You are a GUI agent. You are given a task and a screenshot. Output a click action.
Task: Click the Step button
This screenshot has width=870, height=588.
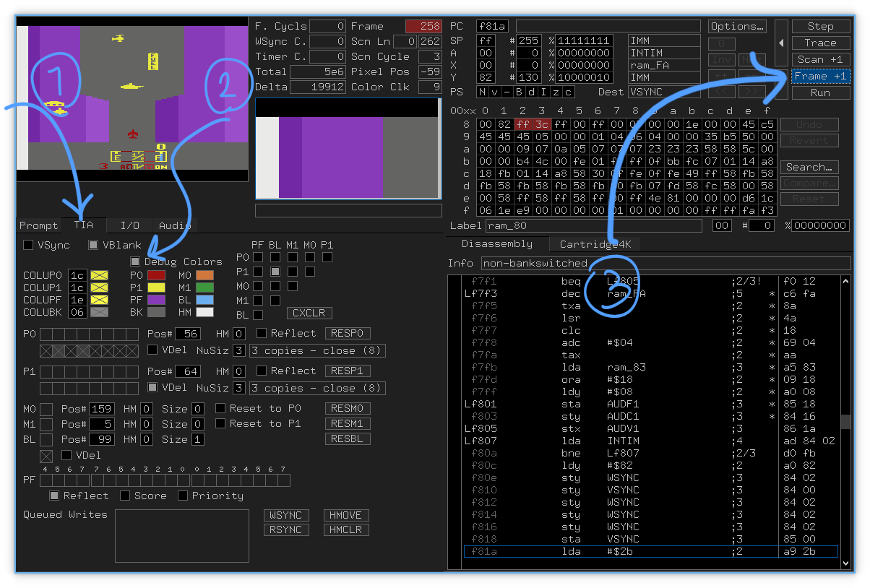(821, 26)
